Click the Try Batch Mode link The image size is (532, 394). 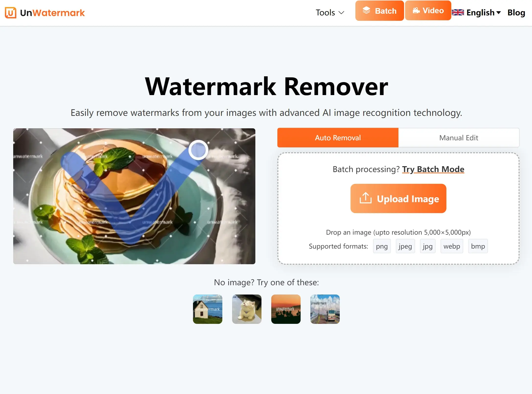click(x=433, y=168)
